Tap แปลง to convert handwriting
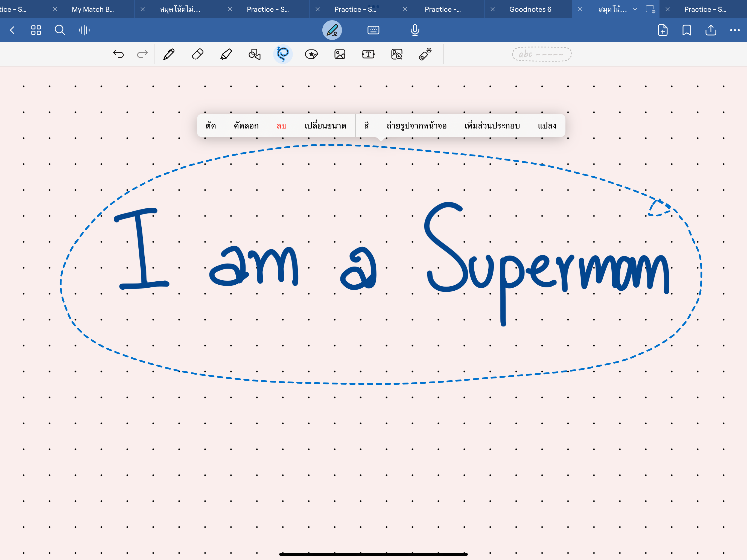 click(547, 126)
